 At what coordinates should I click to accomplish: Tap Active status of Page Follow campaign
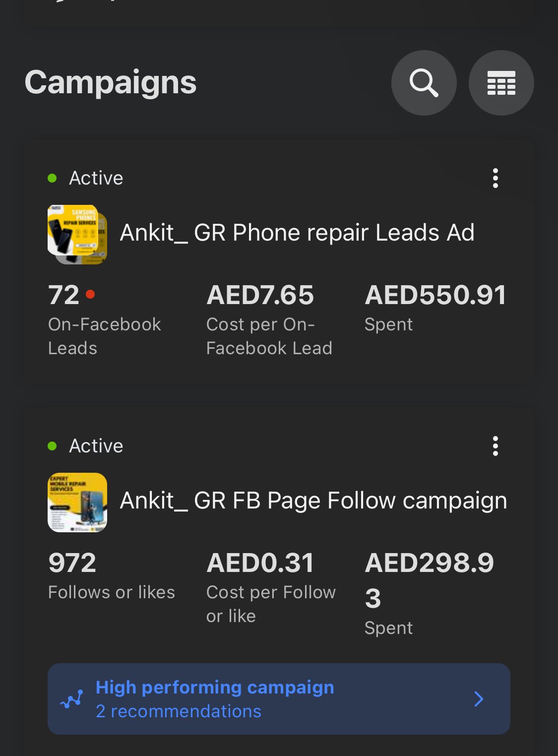[x=96, y=446]
